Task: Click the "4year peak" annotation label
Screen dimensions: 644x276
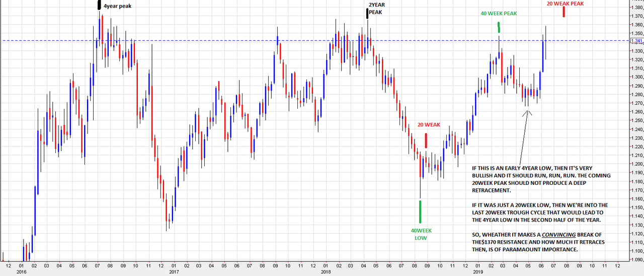Action: point(117,6)
